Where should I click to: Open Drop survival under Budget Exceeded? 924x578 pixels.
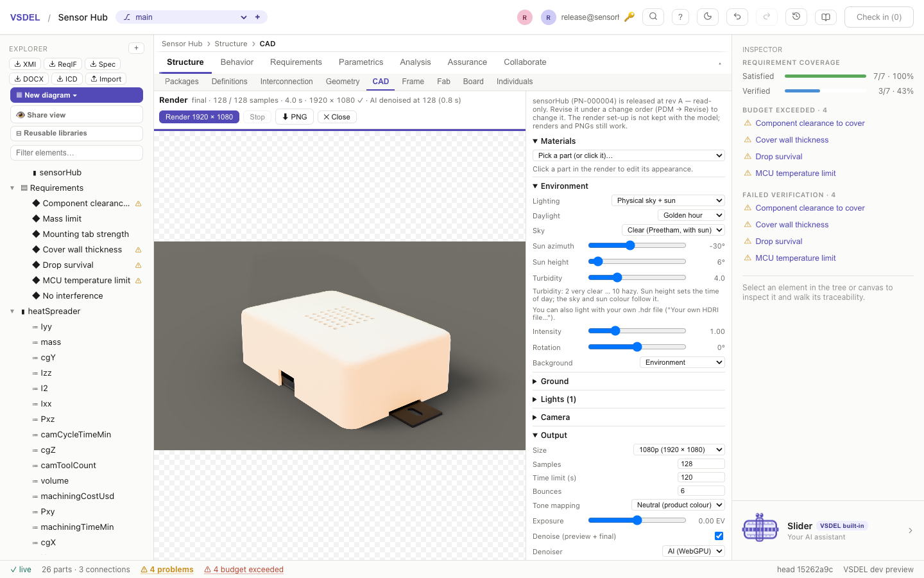778,157
